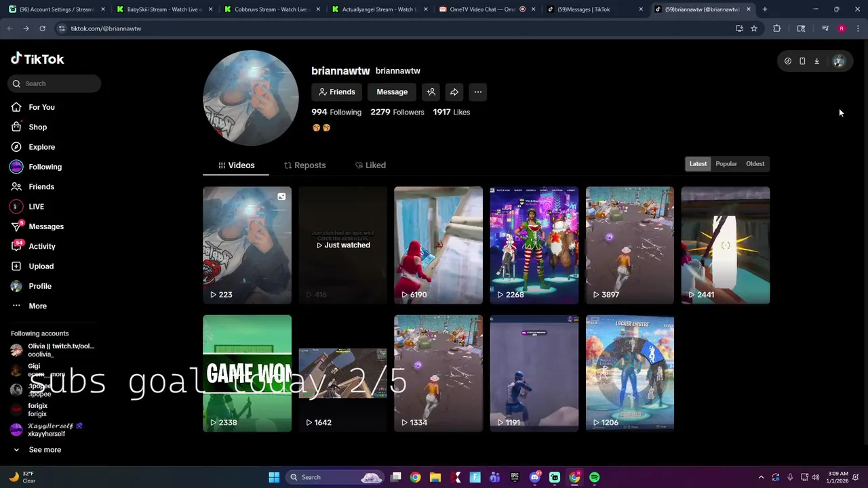This screenshot has height=488, width=868.
Task: Open the Chrome profile R avatar
Action: point(842,28)
